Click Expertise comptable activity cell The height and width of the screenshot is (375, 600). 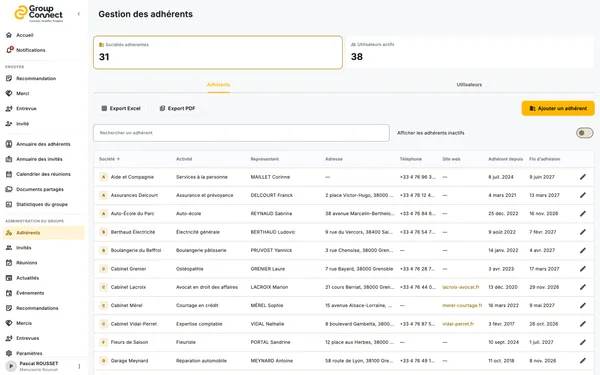(199, 324)
